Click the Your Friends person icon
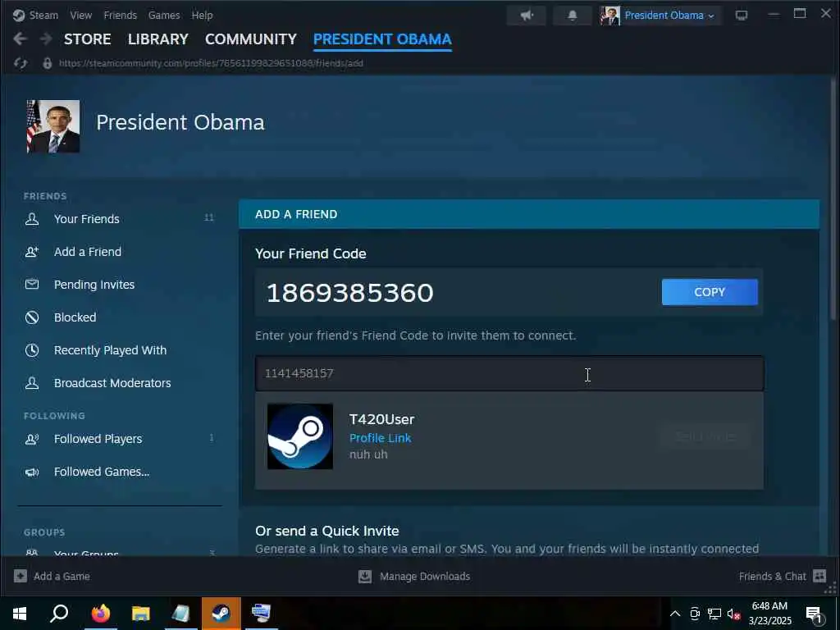 [x=32, y=218]
